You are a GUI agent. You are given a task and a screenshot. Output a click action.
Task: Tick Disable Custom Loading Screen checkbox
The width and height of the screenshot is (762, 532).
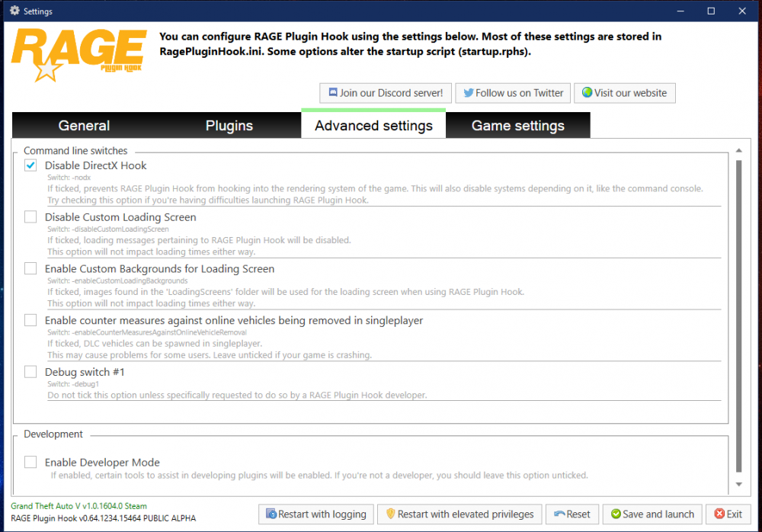point(30,217)
